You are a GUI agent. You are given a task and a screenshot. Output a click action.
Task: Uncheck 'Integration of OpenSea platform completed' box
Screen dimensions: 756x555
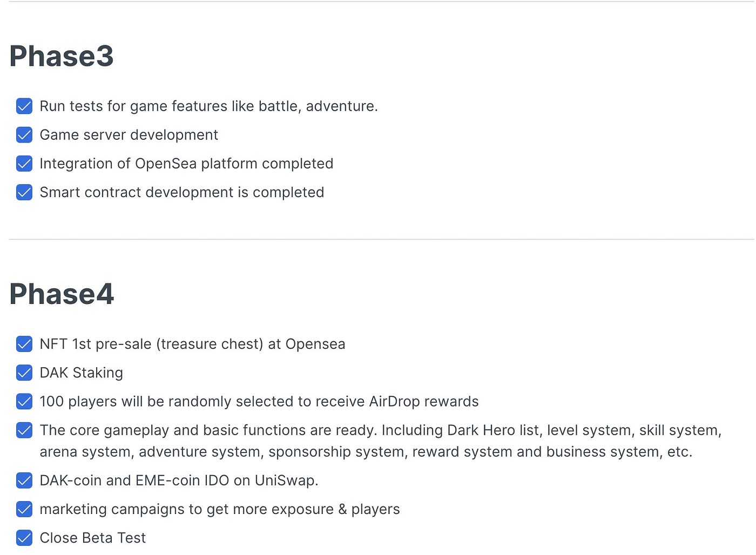[x=24, y=163]
